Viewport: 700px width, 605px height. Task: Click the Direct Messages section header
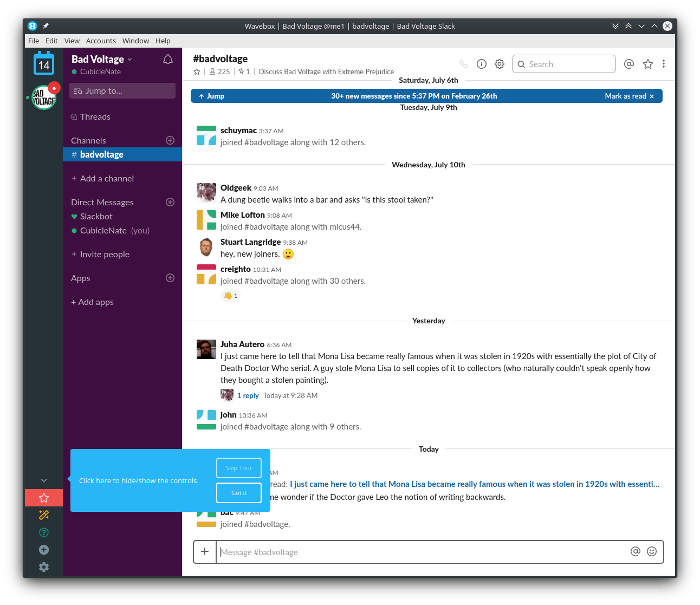(x=102, y=202)
